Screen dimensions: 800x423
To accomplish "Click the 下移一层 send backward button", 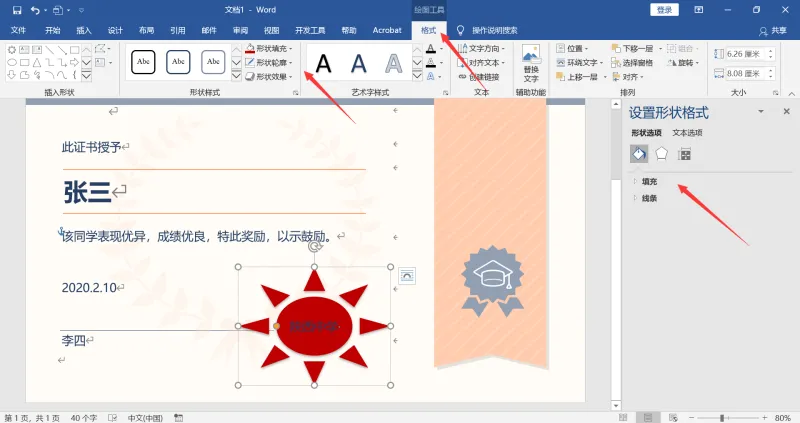I will pos(633,48).
